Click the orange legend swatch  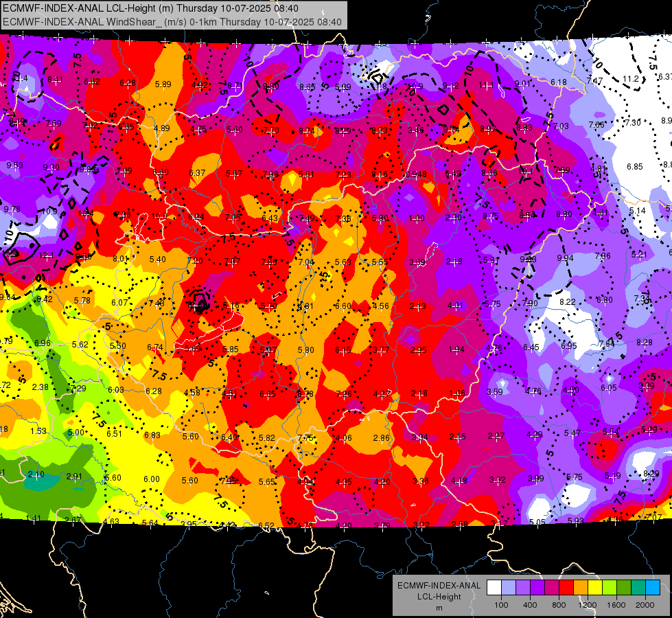click(x=581, y=588)
